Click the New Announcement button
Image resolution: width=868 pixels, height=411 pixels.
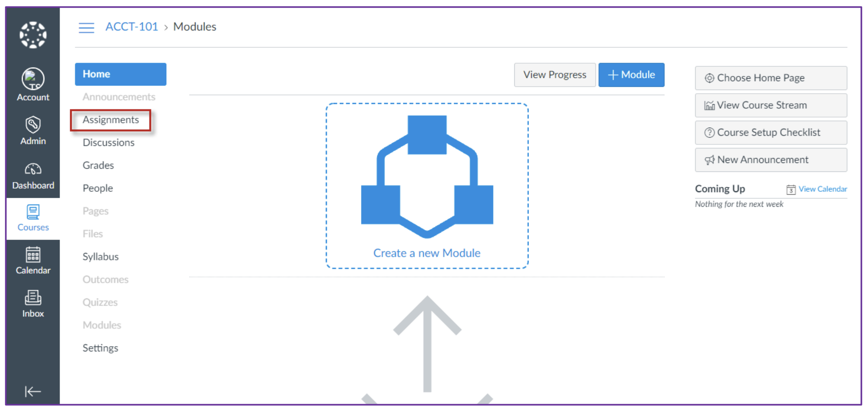tap(771, 160)
